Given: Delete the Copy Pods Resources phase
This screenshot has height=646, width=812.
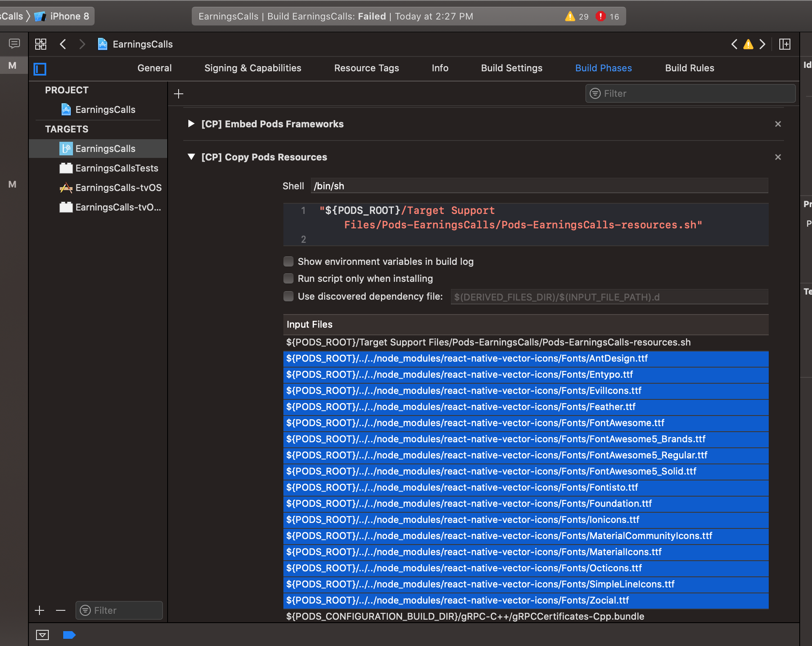Looking at the screenshot, I should [778, 157].
